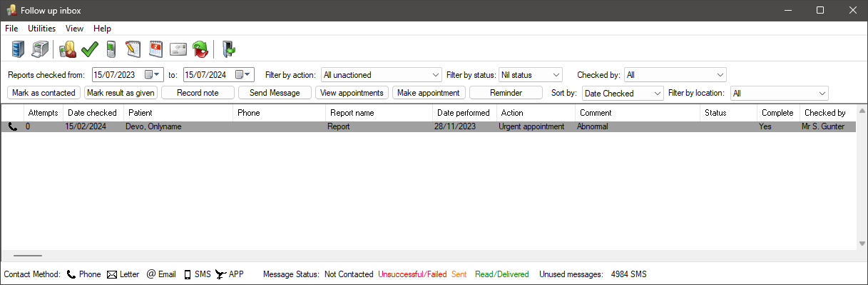Click the vertical scrollbar down arrow

tap(862, 244)
